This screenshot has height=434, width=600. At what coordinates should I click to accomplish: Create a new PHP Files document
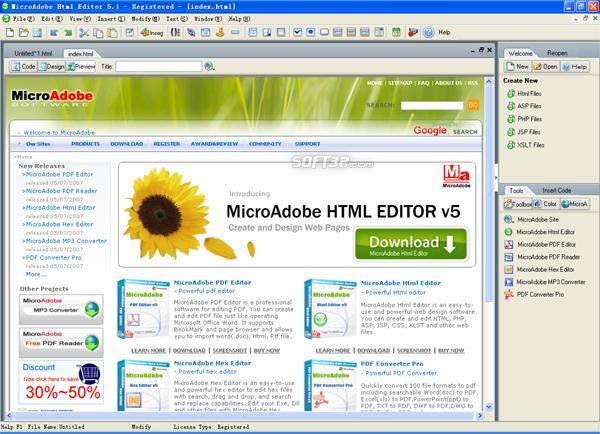[525, 119]
